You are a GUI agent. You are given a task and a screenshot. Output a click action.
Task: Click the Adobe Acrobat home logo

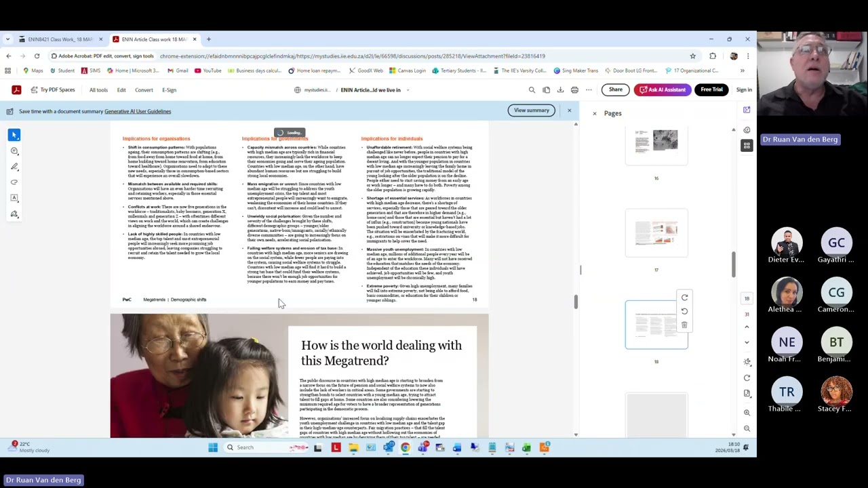coord(16,89)
